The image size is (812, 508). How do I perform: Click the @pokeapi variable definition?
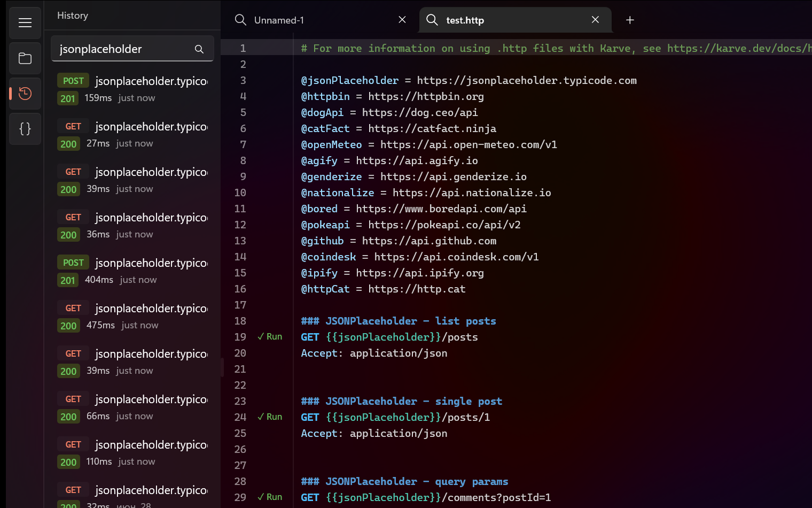tap(325, 225)
